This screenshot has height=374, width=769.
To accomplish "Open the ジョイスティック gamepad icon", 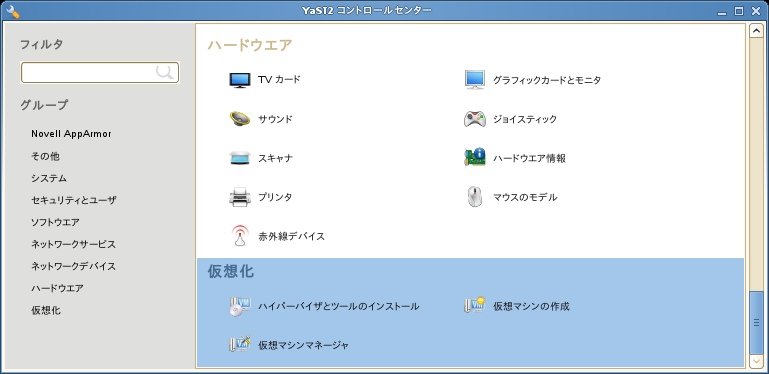I will pyautogui.click(x=475, y=119).
